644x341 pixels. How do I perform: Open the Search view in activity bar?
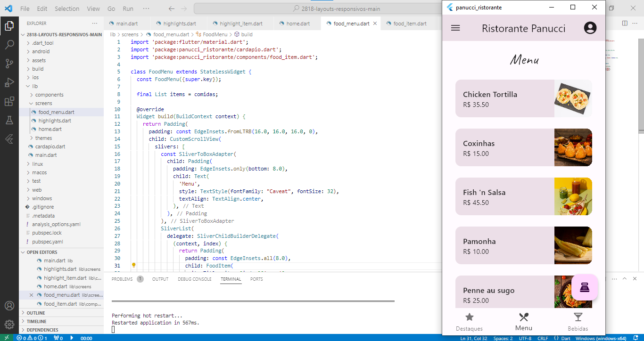(9, 45)
